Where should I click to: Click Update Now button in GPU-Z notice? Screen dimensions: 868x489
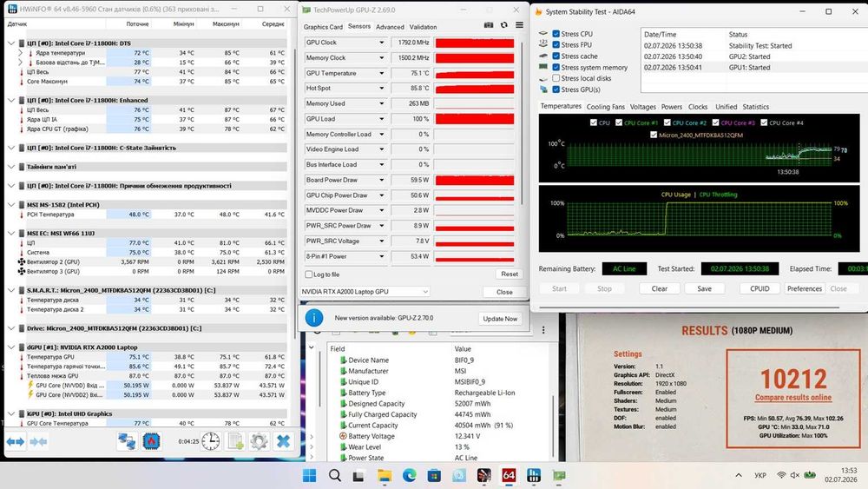(x=500, y=319)
